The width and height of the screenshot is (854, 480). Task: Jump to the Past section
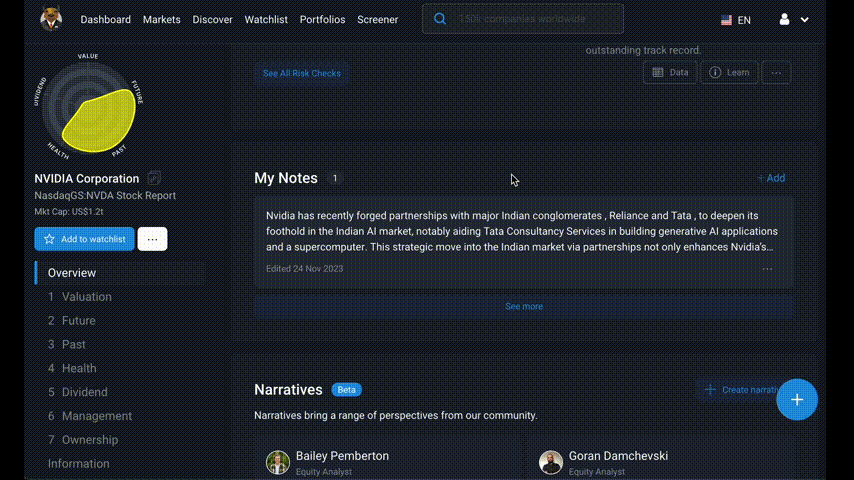point(74,344)
